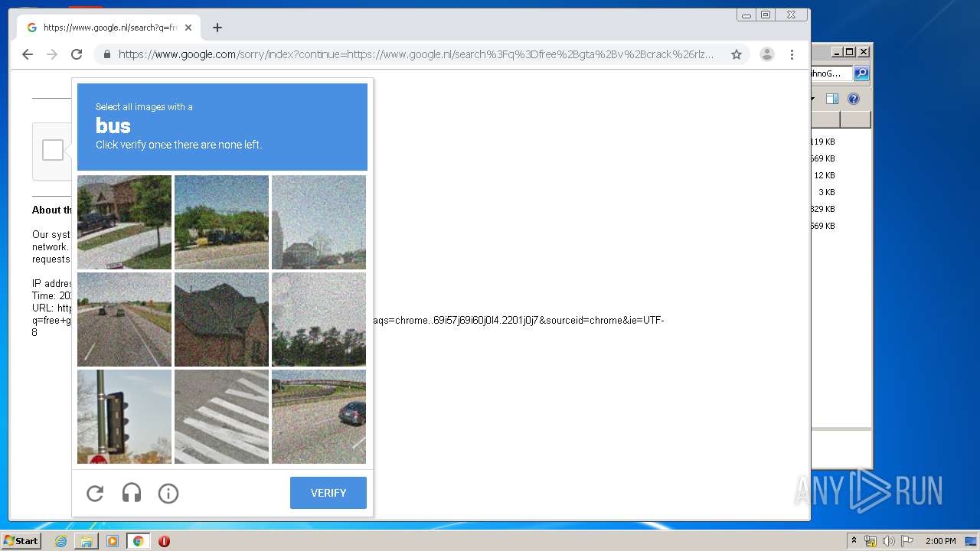Viewport: 980px width, 551px height.
Task: Open the red Opera taskbar icon
Action: pos(164,541)
